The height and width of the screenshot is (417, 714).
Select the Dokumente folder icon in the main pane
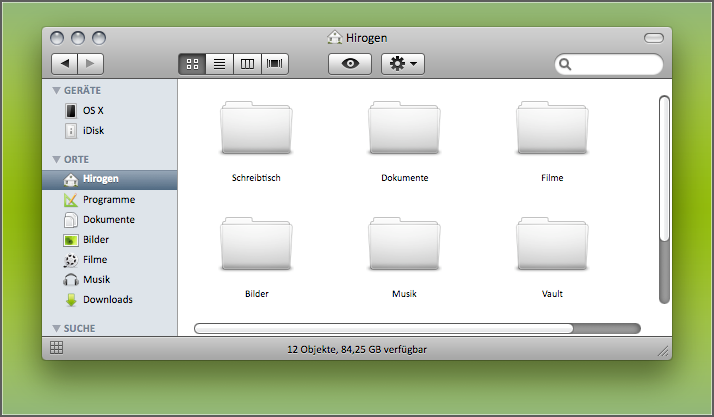click(x=404, y=128)
